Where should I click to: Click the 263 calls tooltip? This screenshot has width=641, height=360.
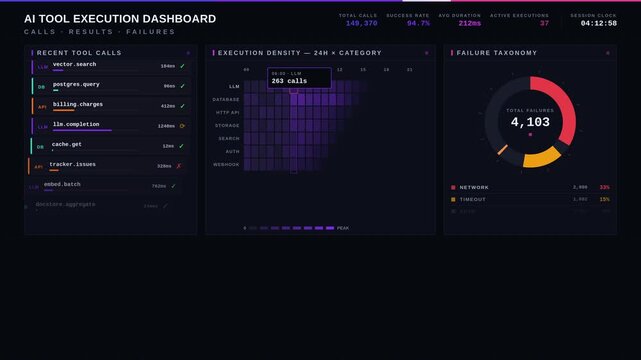coord(299,78)
